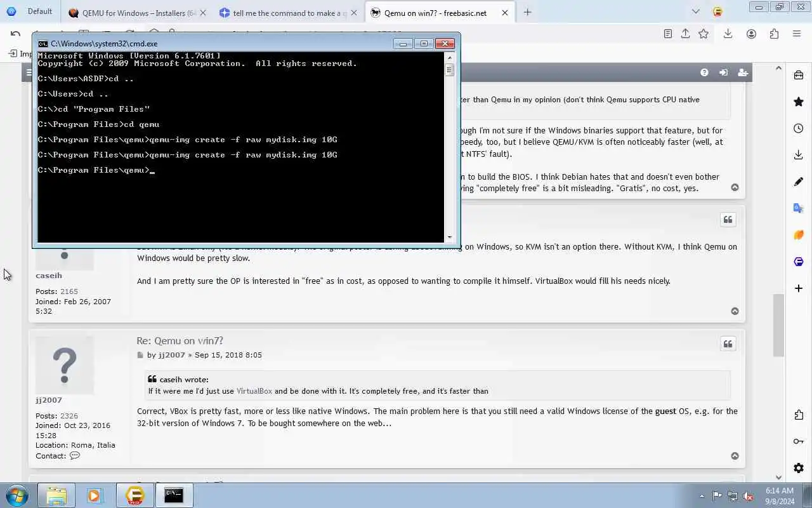The width and height of the screenshot is (812, 508).
Task: Open jj2007's 2326 posts link
Action: (x=69, y=416)
